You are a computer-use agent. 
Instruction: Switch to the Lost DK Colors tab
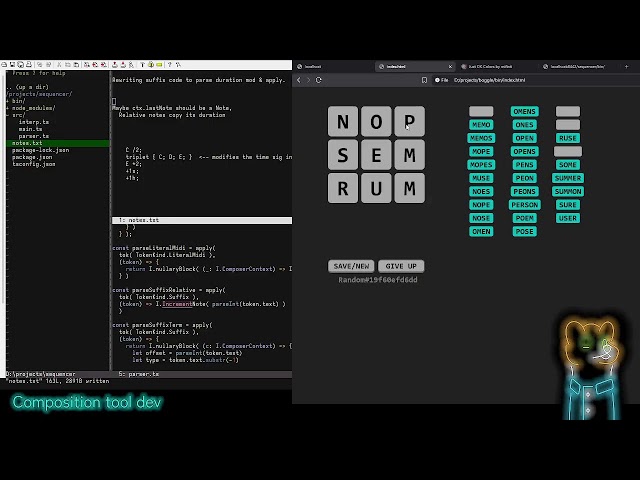point(497,66)
